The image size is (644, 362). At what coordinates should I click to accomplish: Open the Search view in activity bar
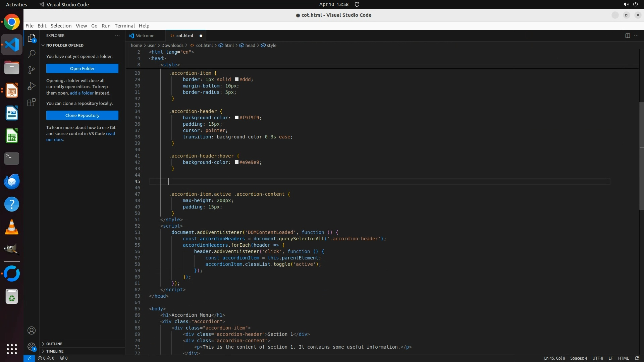coord(32,54)
